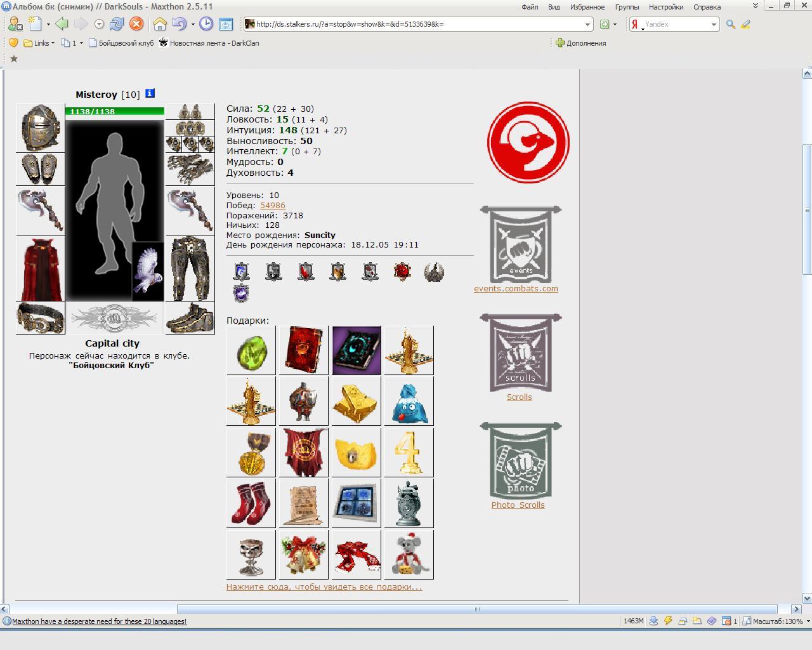Image resolution: width=812 pixels, height=650 pixels.
Task: Click the grey forward arrow button
Action: [81, 24]
